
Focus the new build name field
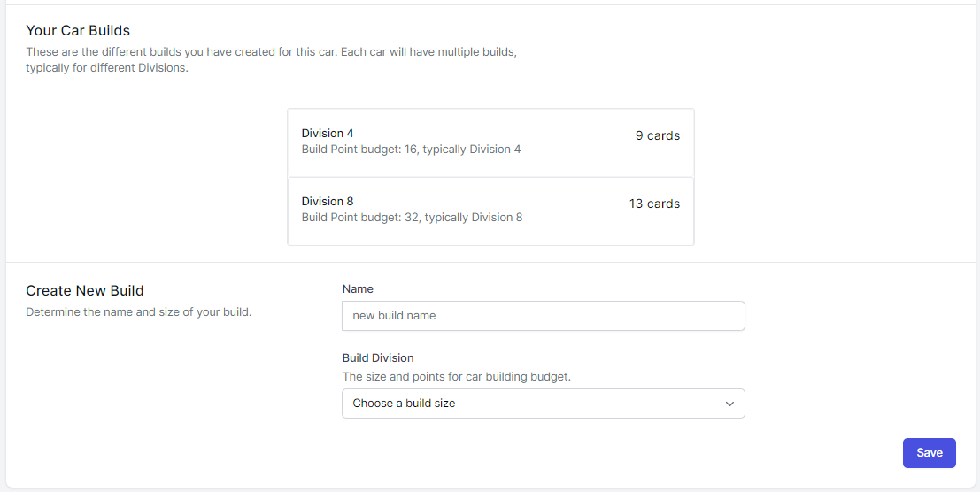click(x=543, y=316)
